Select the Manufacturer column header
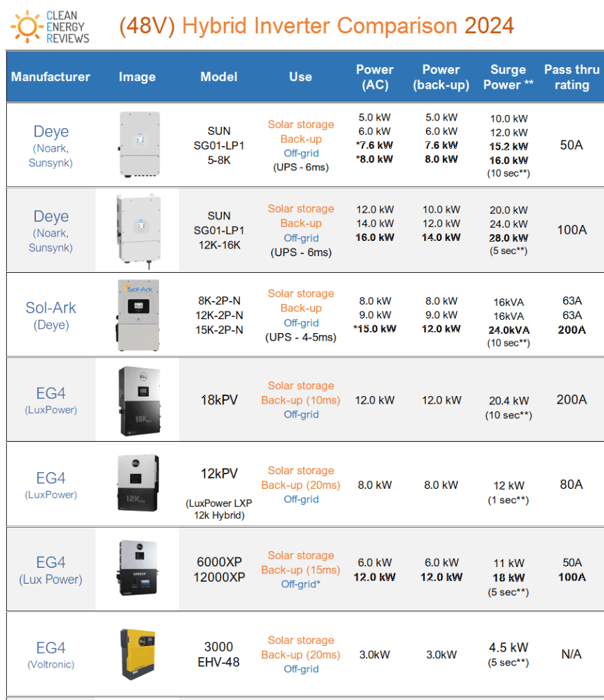Viewport: 604px width, 700px height. (x=51, y=77)
